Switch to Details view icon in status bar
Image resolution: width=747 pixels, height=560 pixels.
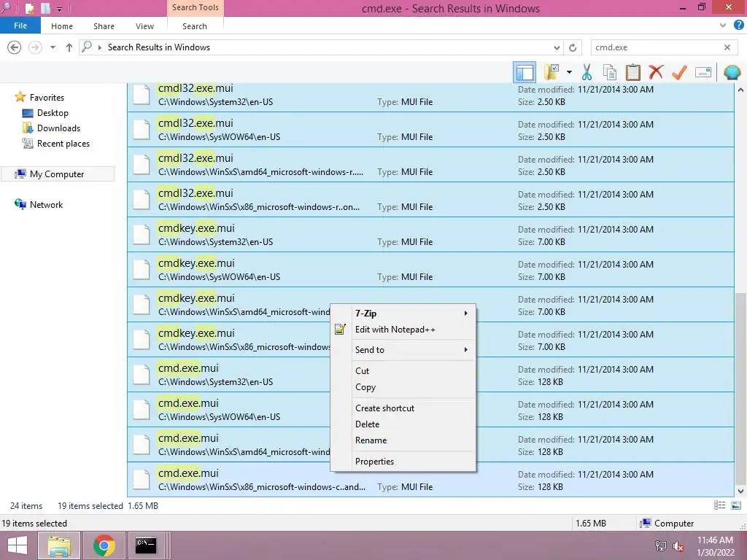click(720, 506)
